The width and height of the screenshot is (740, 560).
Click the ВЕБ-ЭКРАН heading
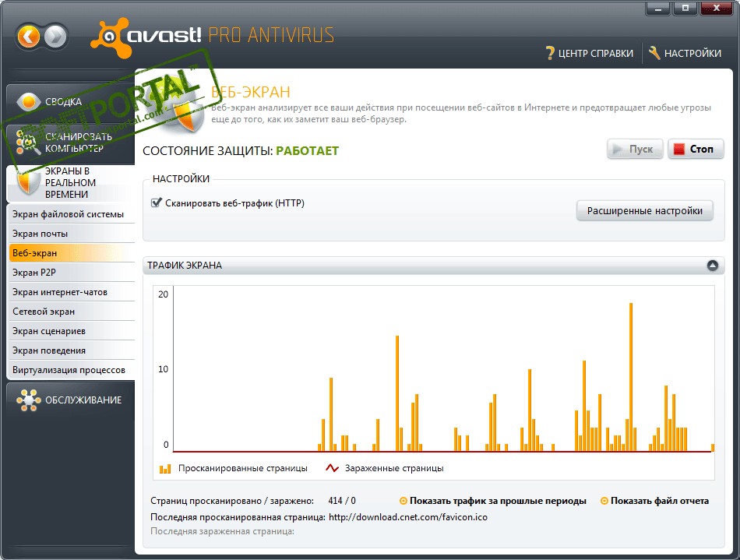pos(250,92)
